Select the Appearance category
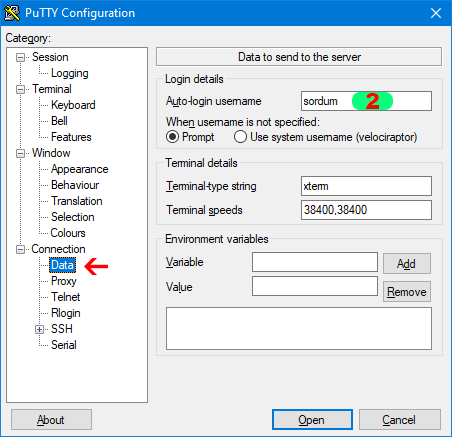Viewport: 452px width, 437px height. pyautogui.click(x=80, y=169)
